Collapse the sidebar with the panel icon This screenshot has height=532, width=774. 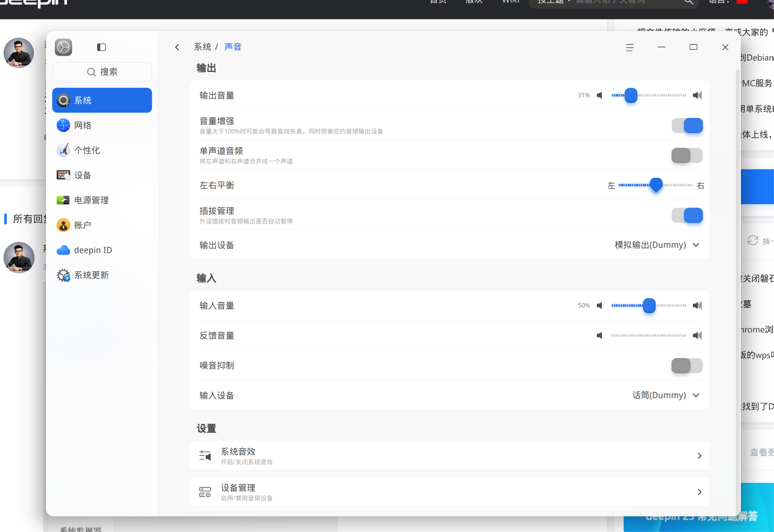click(x=102, y=47)
